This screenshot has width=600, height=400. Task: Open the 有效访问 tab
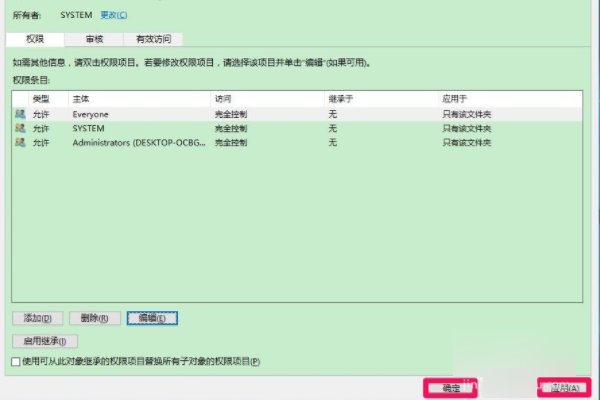[153, 39]
